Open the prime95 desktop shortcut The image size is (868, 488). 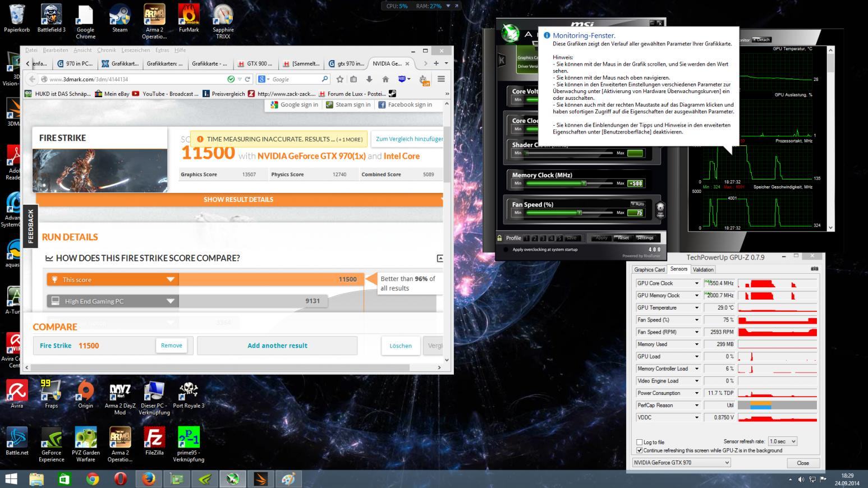point(189,444)
